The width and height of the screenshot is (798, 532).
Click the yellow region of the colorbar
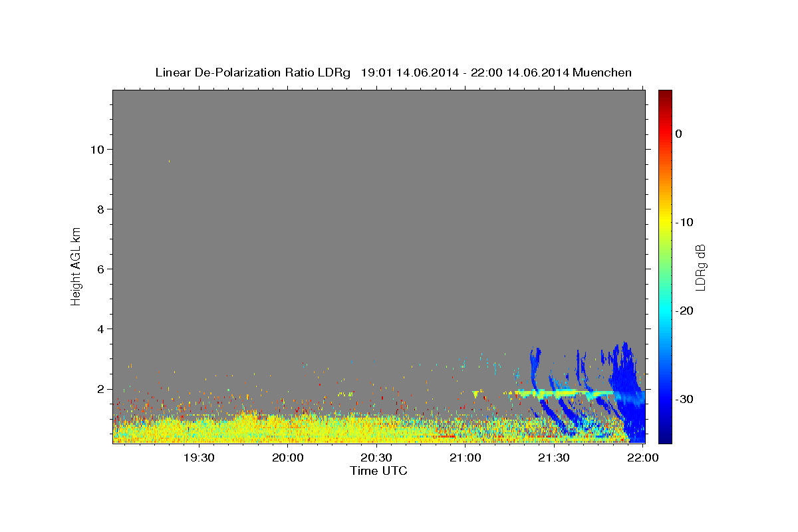click(x=665, y=219)
